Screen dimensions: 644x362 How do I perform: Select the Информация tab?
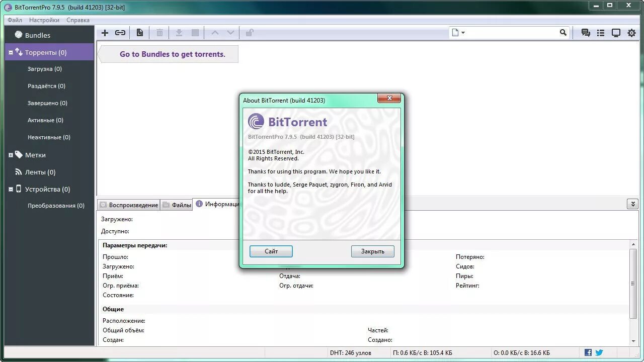click(x=217, y=204)
